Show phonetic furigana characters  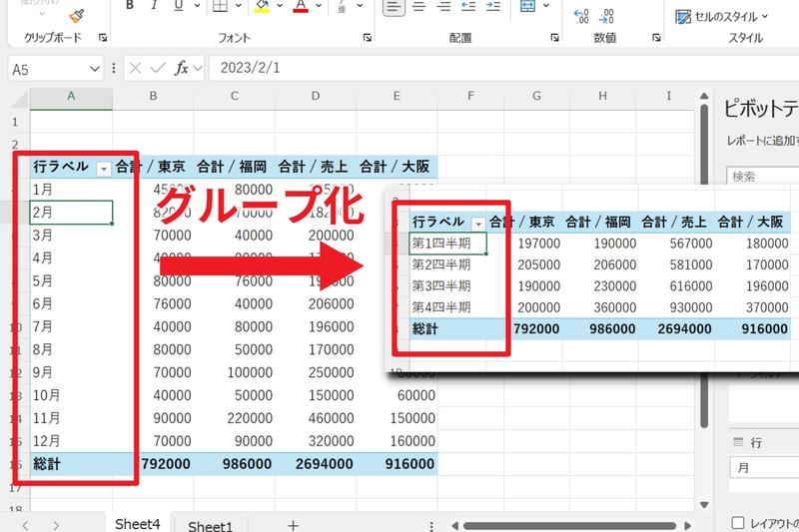(x=342, y=6)
